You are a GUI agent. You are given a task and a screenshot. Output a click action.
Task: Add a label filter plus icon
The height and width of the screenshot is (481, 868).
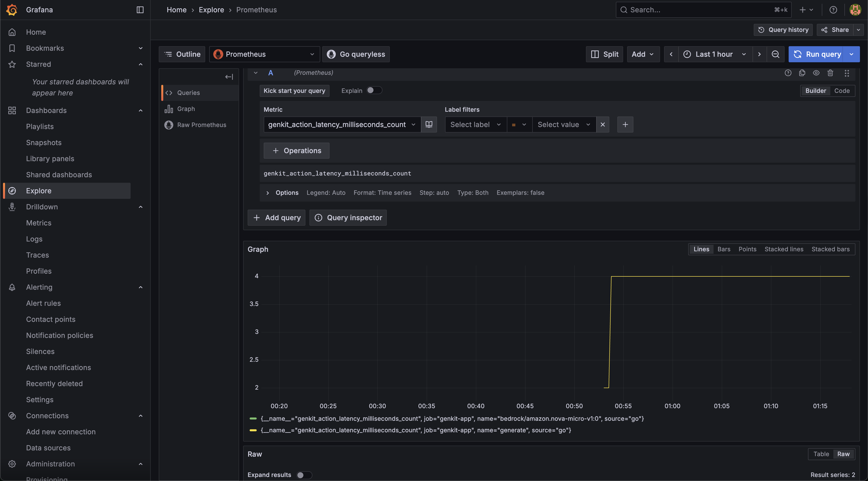click(x=625, y=125)
